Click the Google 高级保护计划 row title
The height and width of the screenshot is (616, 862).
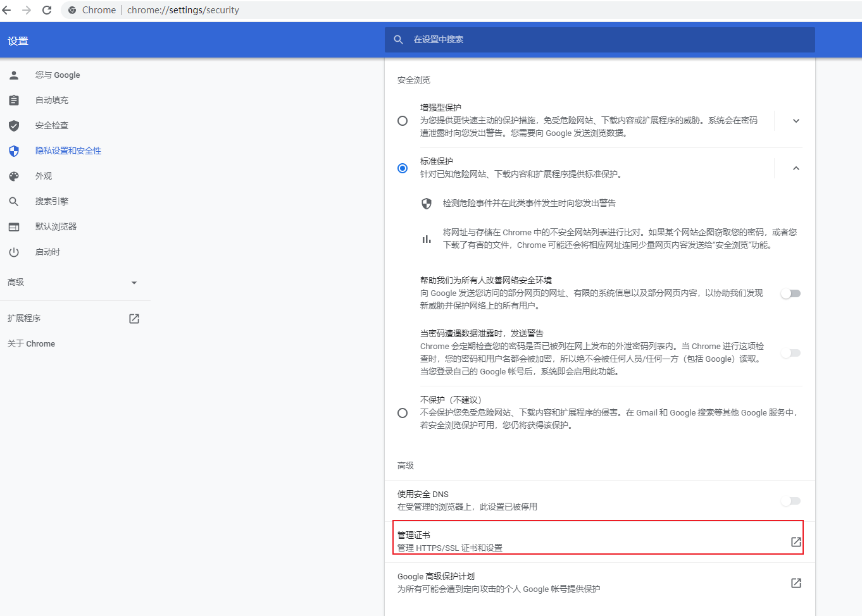coord(436,576)
